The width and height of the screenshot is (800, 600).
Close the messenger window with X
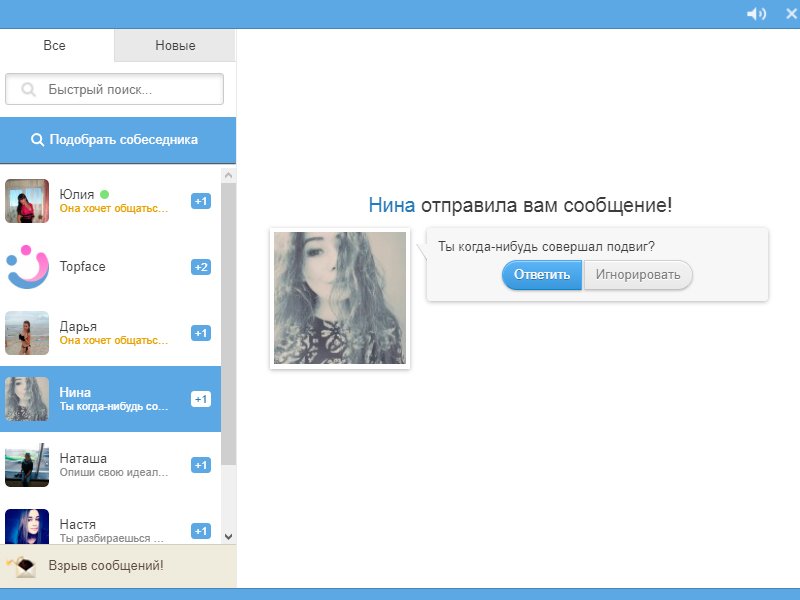tap(792, 13)
